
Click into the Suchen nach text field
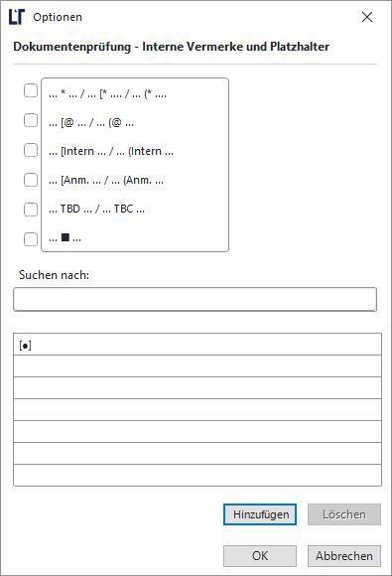coord(195,299)
